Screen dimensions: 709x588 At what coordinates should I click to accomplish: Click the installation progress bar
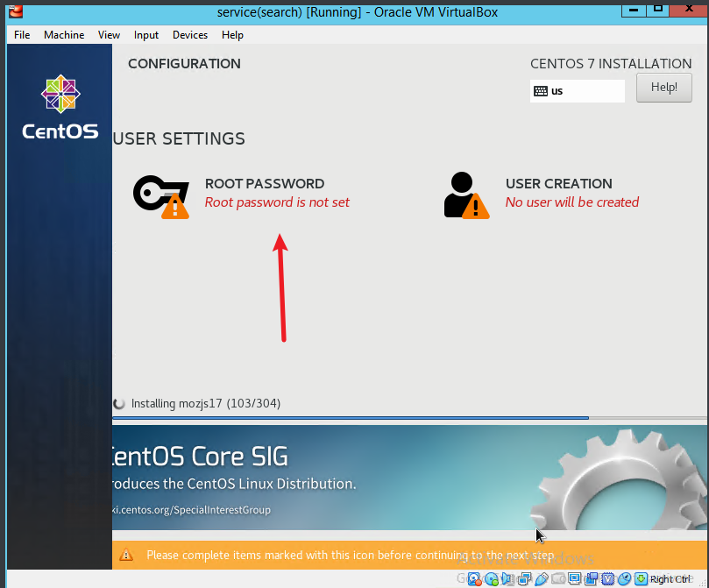409,418
